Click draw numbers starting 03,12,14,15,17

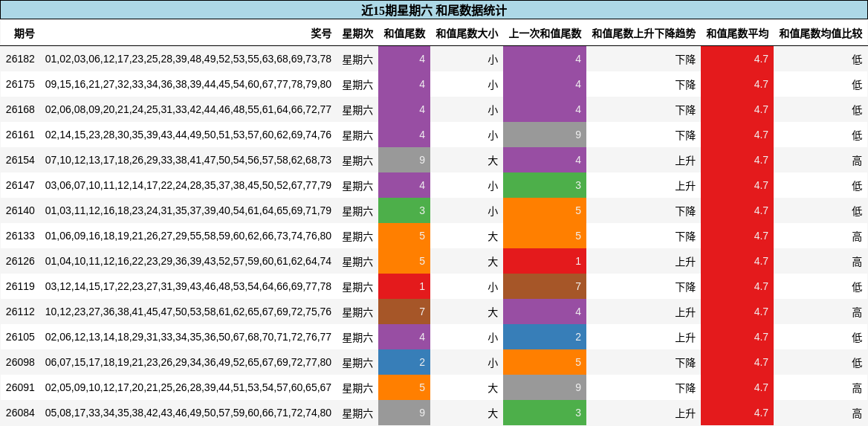tap(188, 287)
